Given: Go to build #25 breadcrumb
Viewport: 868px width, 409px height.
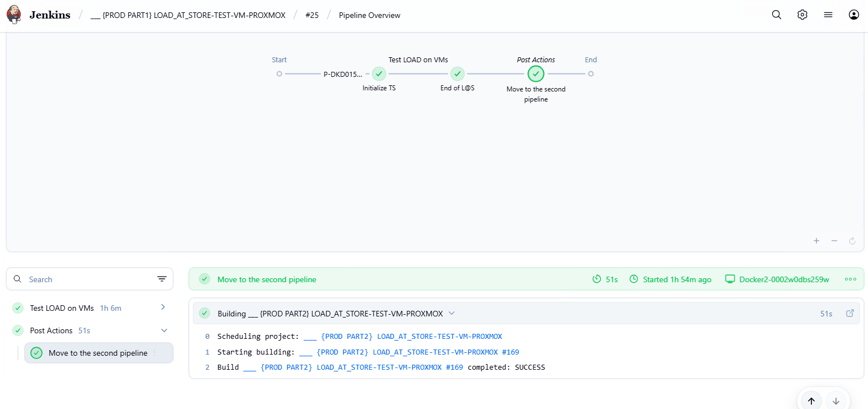Looking at the screenshot, I should (x=312, y=15).
